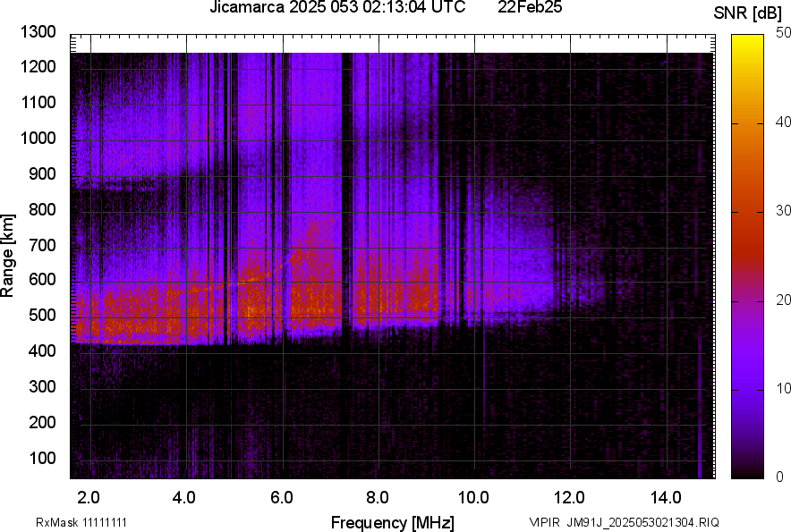Screen dimensions: 791x532
Task: Click the 100 tick on the range axis
Action: (x=45, y=458)
